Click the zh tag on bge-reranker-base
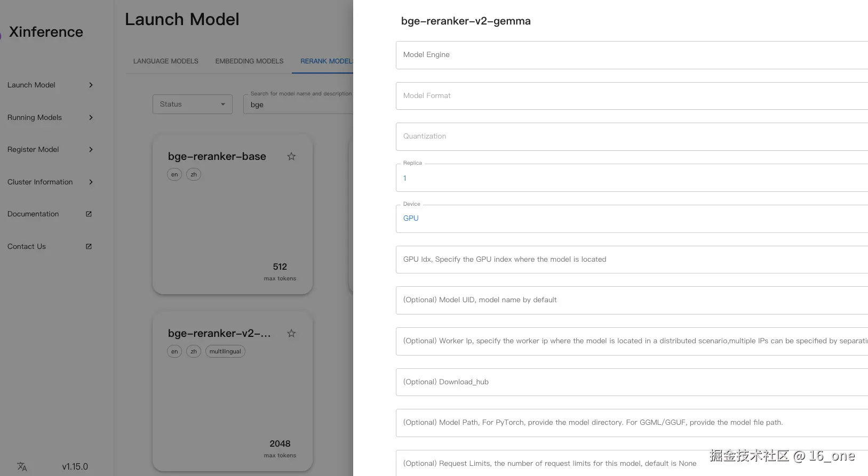 pos(194,174)
